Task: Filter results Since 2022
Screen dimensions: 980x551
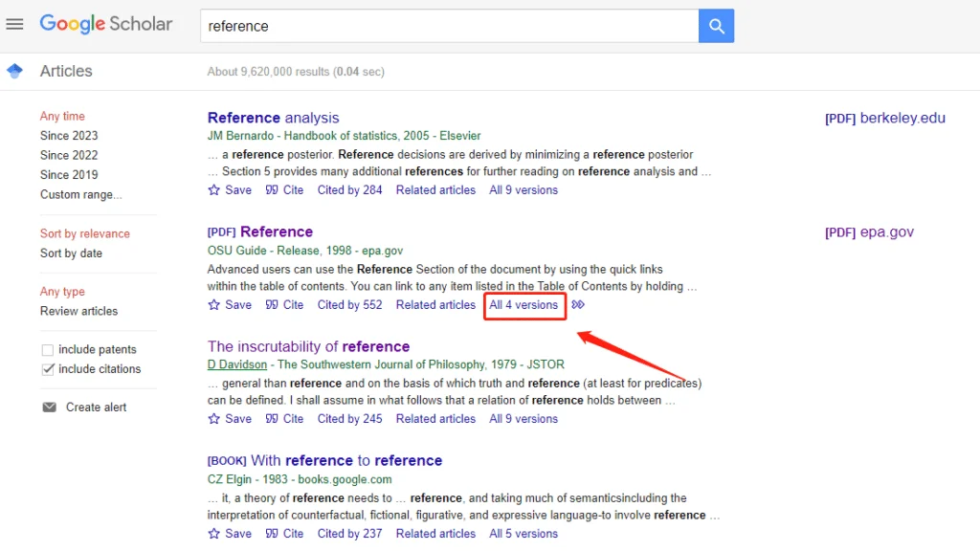Action: (x=69, y=155)
